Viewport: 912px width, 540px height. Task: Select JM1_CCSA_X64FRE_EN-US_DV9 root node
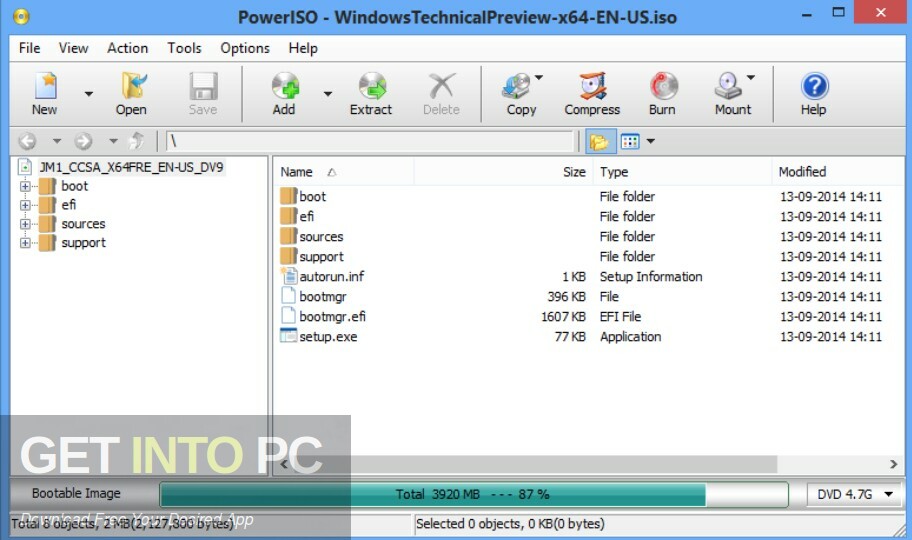coord(131,168)
